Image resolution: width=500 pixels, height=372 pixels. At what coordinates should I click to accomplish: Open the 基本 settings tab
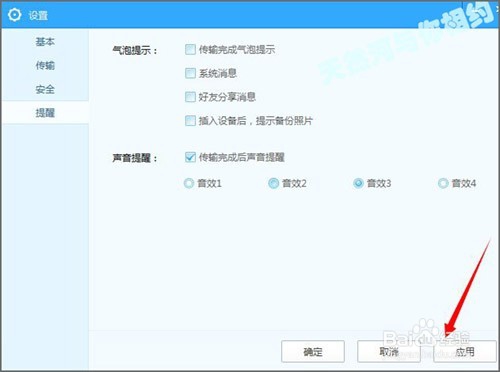coord(45,42)
